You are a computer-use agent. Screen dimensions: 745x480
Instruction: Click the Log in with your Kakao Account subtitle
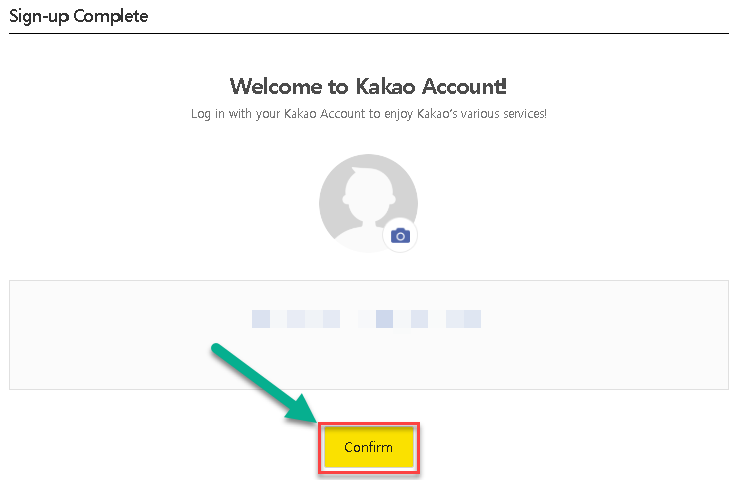[x=369, y=114]
